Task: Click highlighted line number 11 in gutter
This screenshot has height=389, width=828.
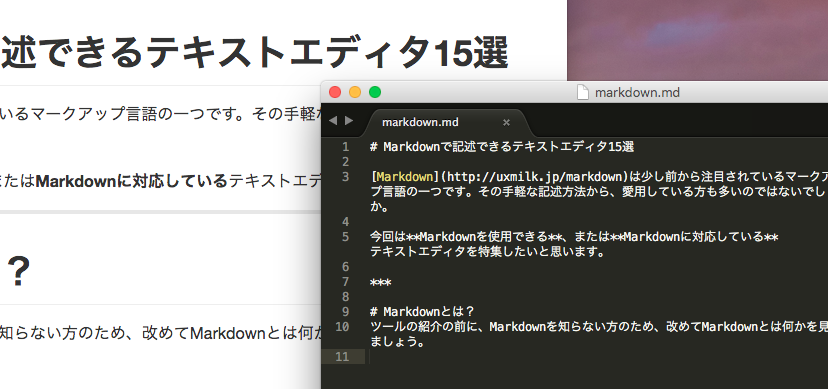Action: [342, 357]
